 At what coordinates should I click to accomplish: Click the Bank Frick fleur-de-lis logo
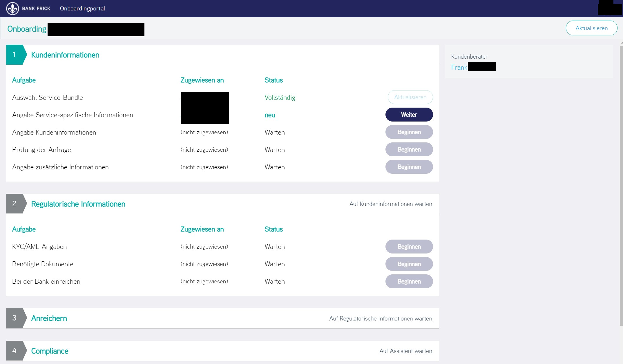pyautogui.click(x=12, y=8)
